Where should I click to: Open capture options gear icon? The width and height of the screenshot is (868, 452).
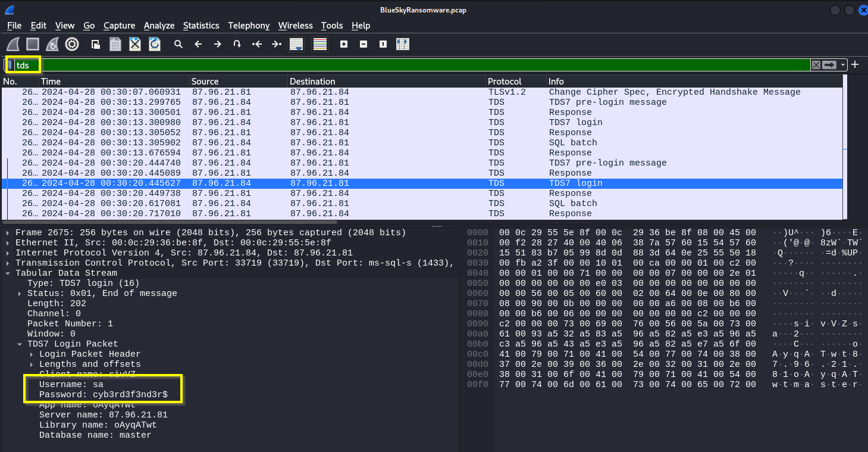72,44
